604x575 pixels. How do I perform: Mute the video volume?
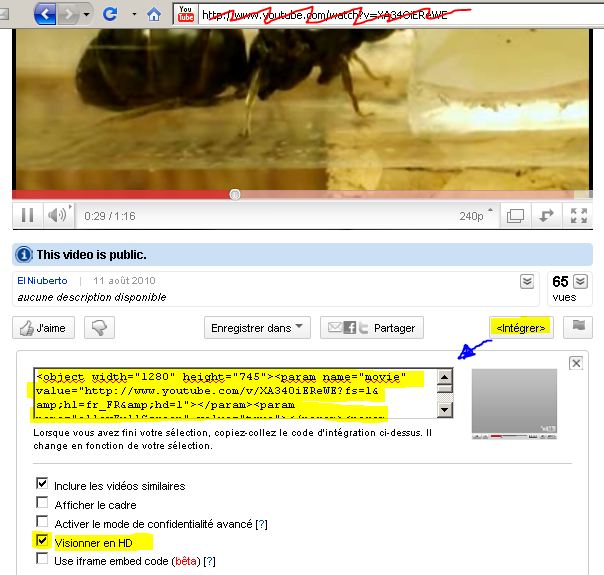coord(58,215)
